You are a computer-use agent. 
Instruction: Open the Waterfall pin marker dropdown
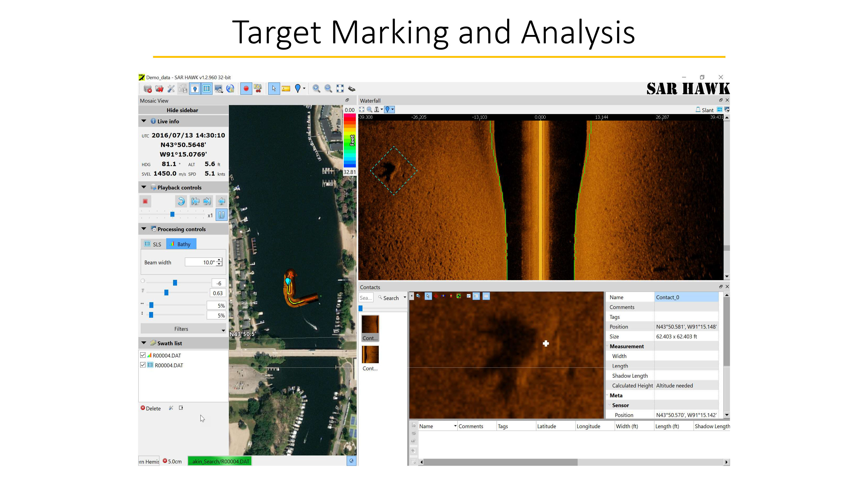click(392, 109)
